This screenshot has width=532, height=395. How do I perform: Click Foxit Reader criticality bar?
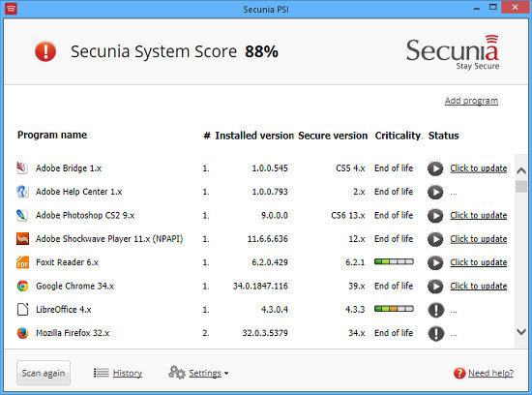(x=394, y=261)
